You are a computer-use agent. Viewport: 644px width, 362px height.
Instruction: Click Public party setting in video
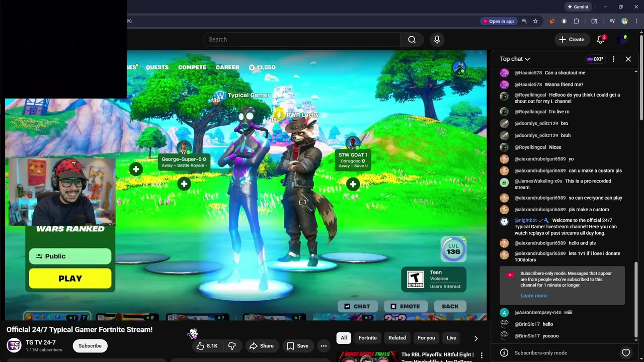(x=70, y=256)
